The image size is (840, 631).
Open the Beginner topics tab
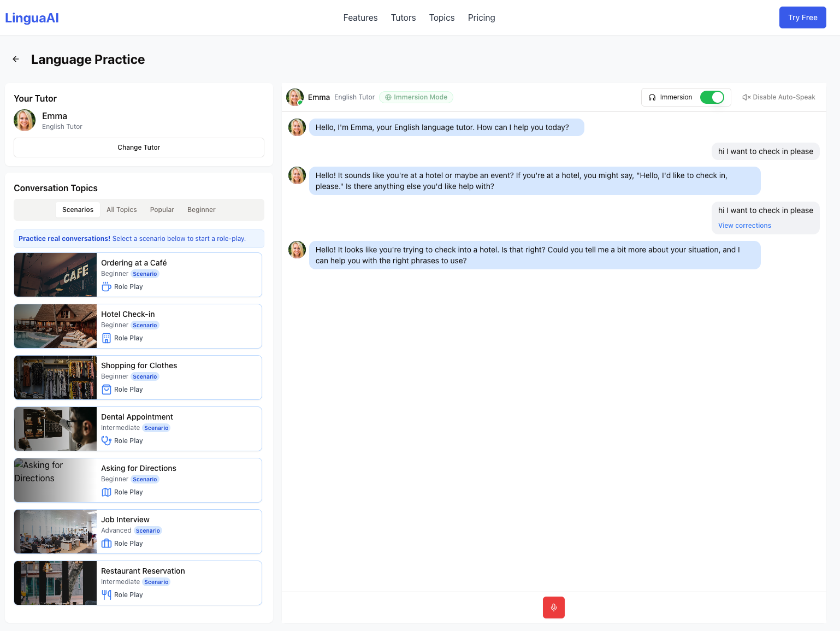(201, 210)
